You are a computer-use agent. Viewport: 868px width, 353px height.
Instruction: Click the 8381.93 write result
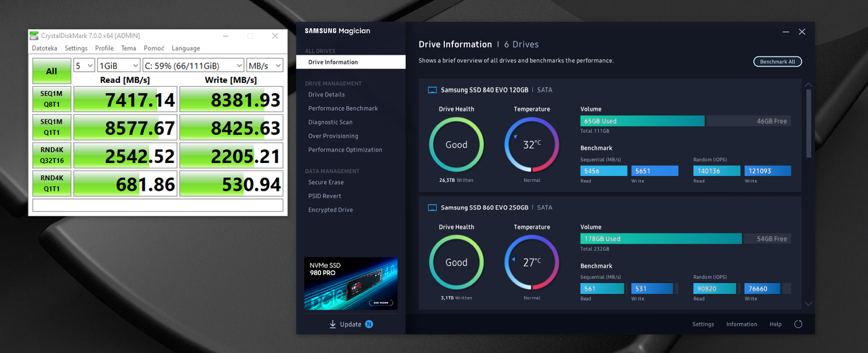coord(231,99)
